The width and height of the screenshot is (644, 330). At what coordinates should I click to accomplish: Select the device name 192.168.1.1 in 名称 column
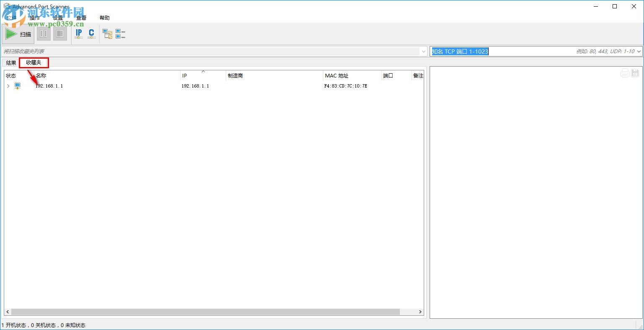point(49,86)
